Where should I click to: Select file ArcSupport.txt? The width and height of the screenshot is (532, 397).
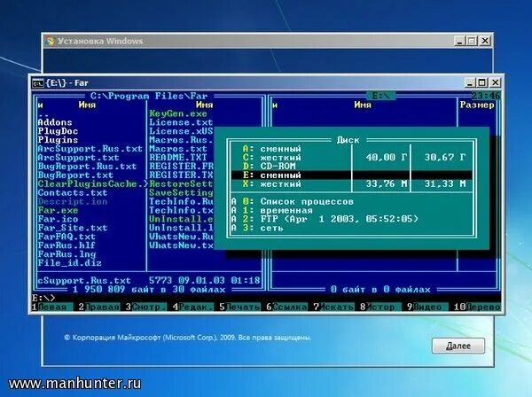click(78, 158)
